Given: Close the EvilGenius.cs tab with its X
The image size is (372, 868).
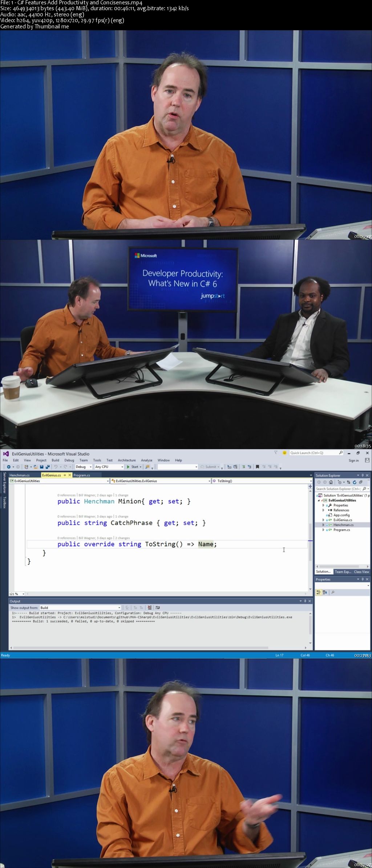Looking at the screenshot, I should (70, 475).
